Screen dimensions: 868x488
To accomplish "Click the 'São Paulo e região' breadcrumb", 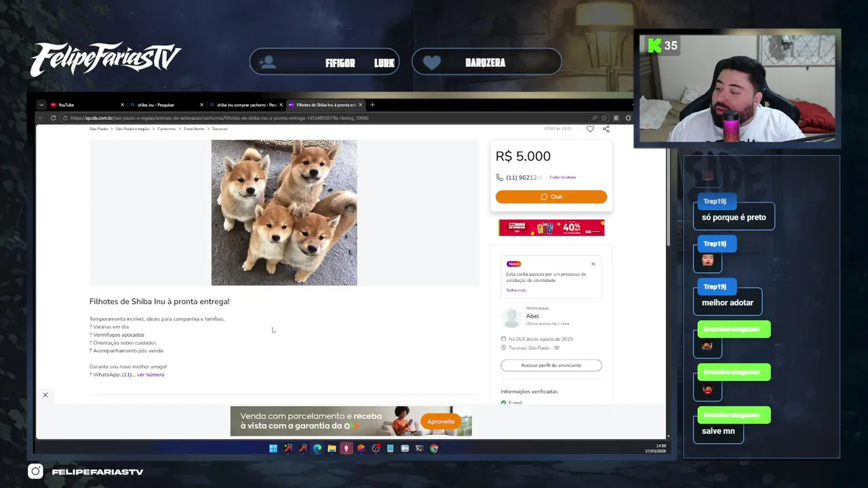I will (x=132, y=129).
